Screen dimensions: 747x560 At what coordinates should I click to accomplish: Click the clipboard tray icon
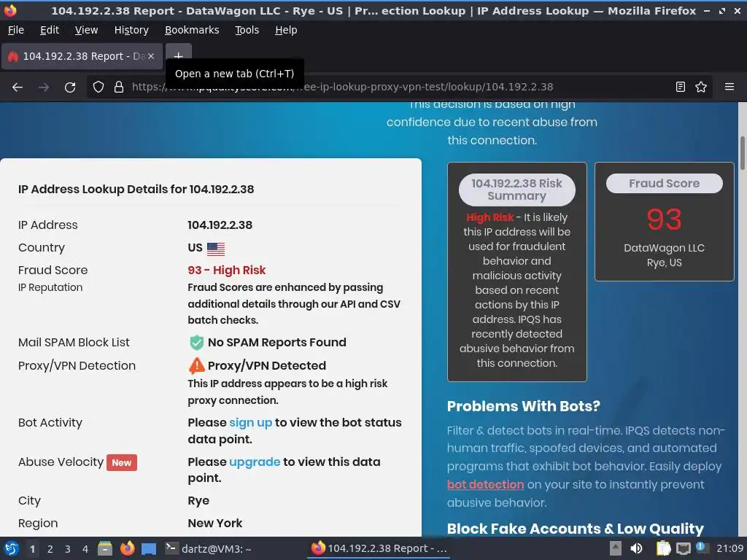(663, 548)
